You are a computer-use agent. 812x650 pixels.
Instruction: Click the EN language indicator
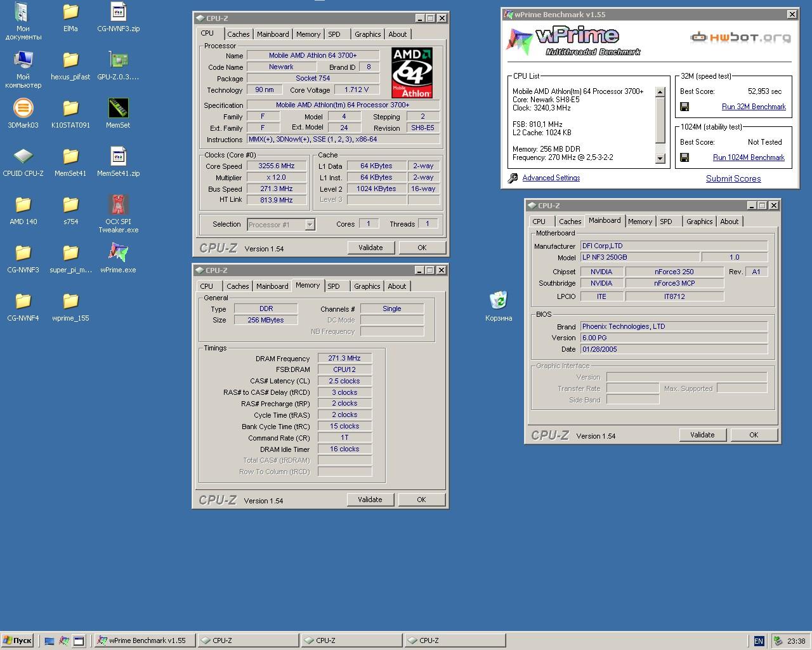click(x=759, y=641)
